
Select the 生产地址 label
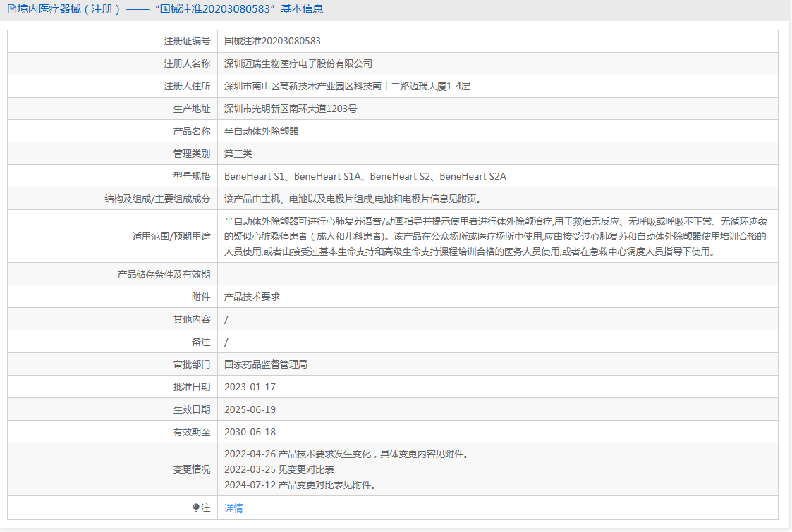click(191, 109)
